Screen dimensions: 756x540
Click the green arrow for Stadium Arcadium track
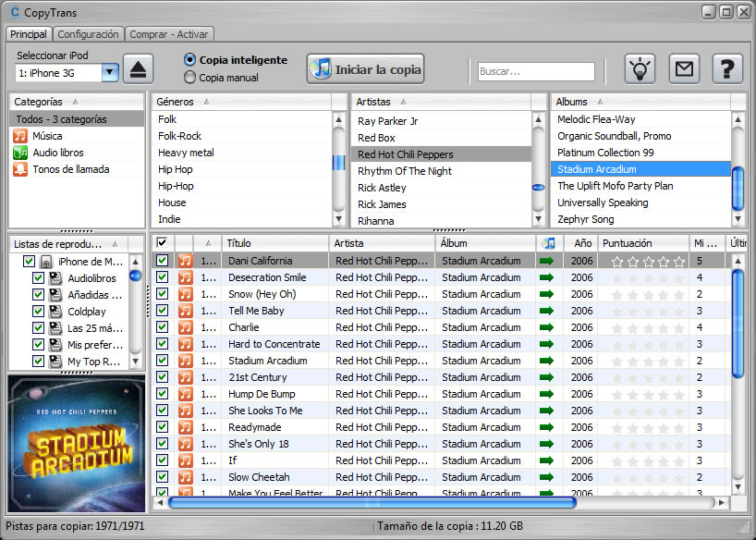547,361
